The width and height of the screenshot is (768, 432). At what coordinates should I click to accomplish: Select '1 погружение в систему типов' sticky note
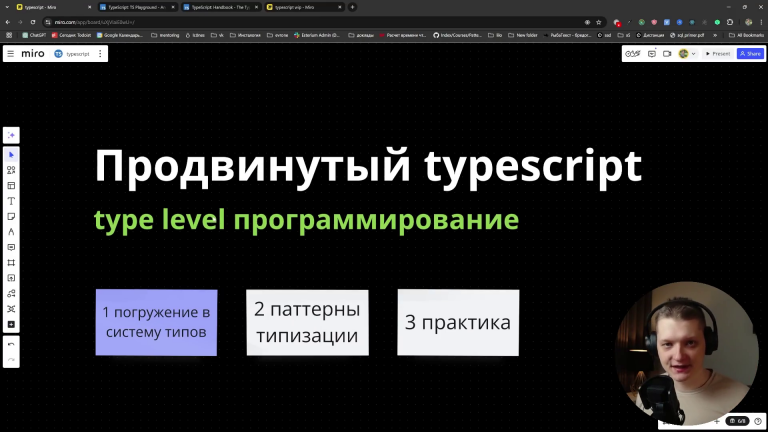(156, 322)
